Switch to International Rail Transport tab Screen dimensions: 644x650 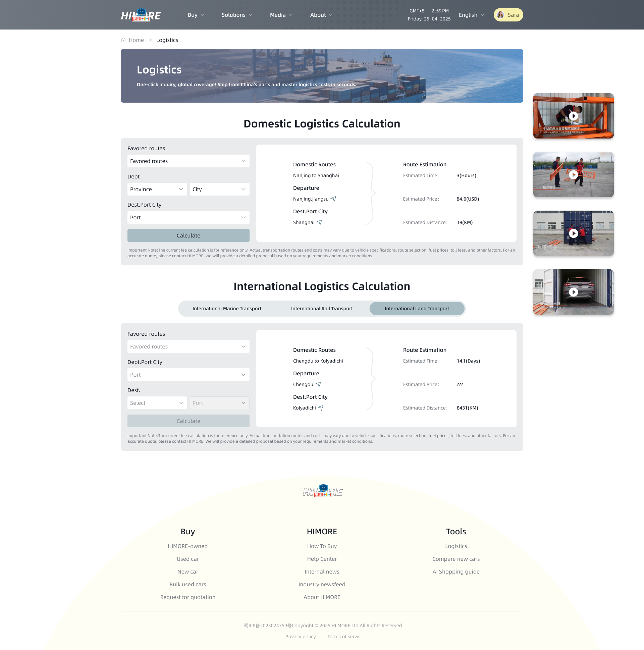pos(322,309)
